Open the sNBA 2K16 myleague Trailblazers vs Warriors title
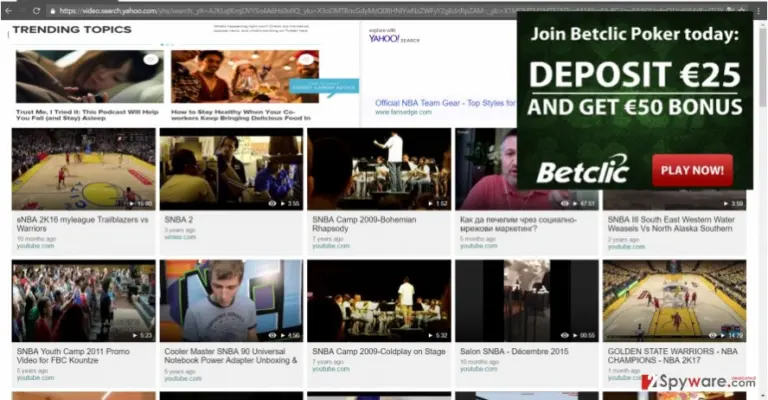Screen dimensions: 768x400 tap(82, 224)
